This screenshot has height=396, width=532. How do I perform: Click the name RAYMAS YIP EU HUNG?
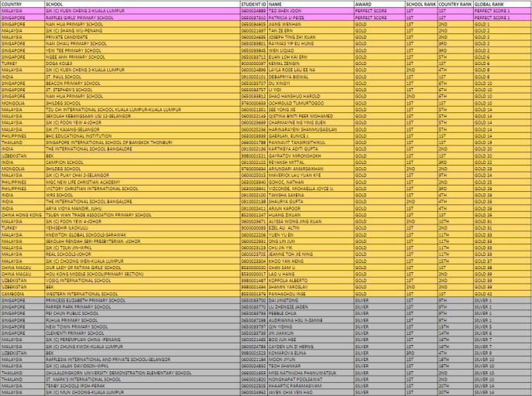coord(311,43)
